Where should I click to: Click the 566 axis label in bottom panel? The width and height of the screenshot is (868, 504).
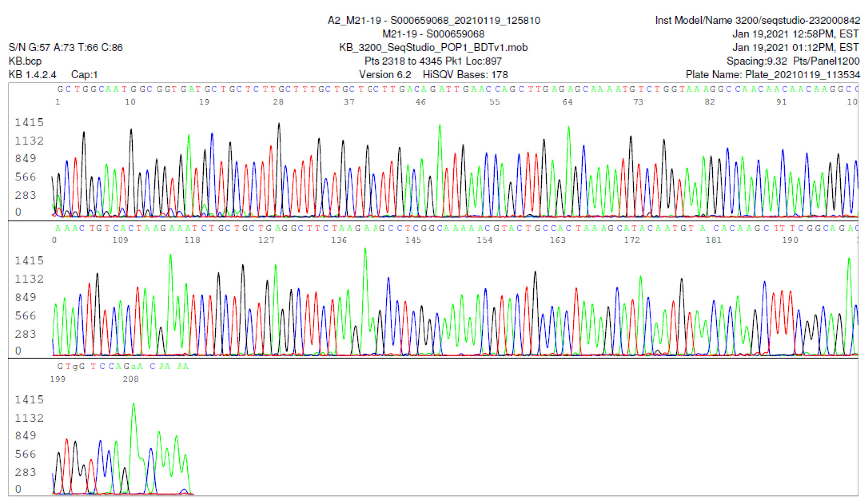25,454
